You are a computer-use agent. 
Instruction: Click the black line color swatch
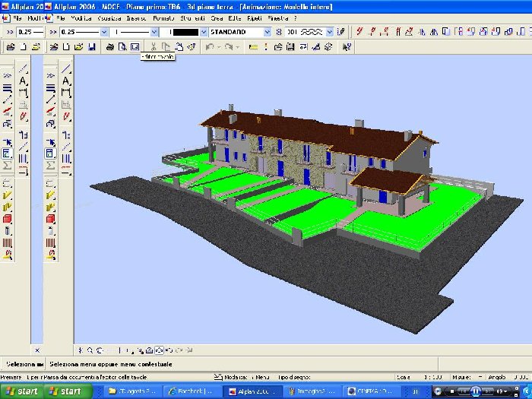coord(185,32)
